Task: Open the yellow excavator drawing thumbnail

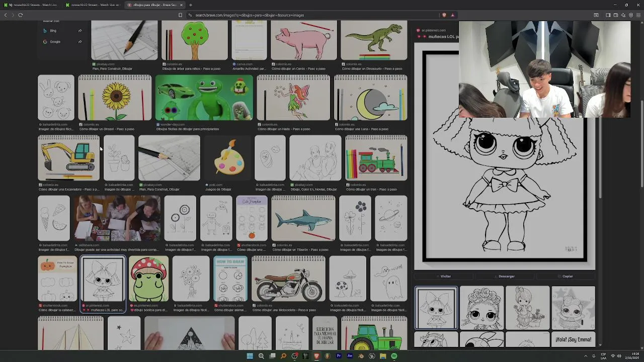Action: (x=68, y=158)
